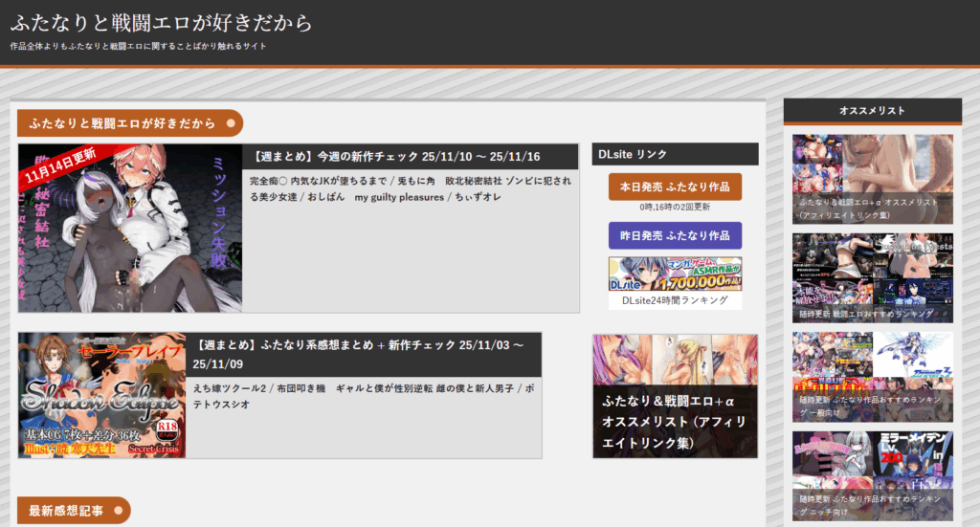Click the DLsite リンク section header
Image resolution: width=980 pixels, height=527 pixels.
pos(675,154)
